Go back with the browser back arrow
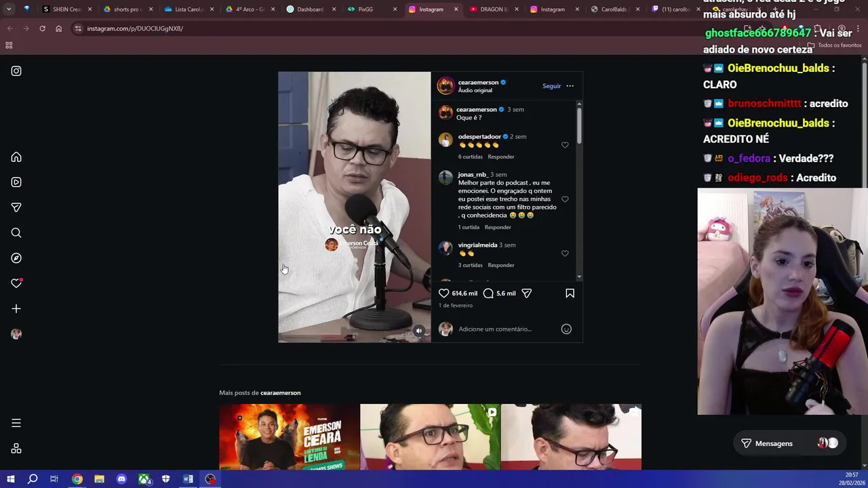Screen dimensions: 868x488 (x=9, y=28)
